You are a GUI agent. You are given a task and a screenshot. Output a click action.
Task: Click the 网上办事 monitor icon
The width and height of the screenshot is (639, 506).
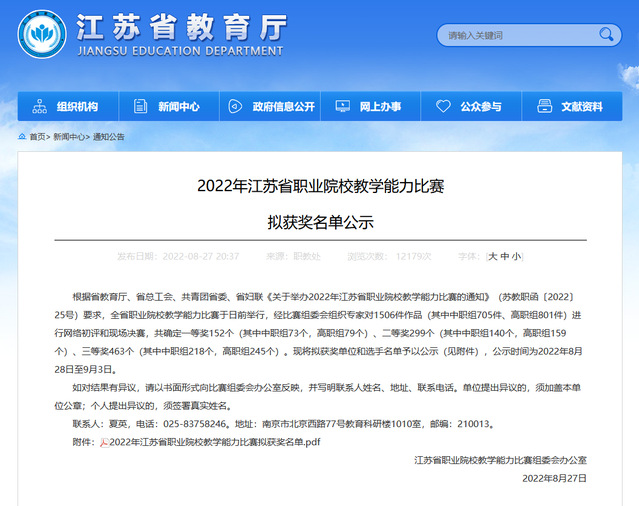click(342, 107)
